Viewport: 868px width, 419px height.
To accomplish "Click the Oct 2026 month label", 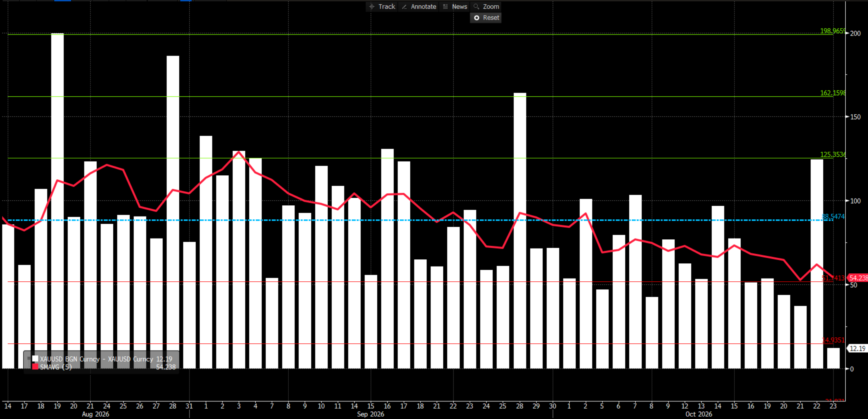I will tap(698, 414).
